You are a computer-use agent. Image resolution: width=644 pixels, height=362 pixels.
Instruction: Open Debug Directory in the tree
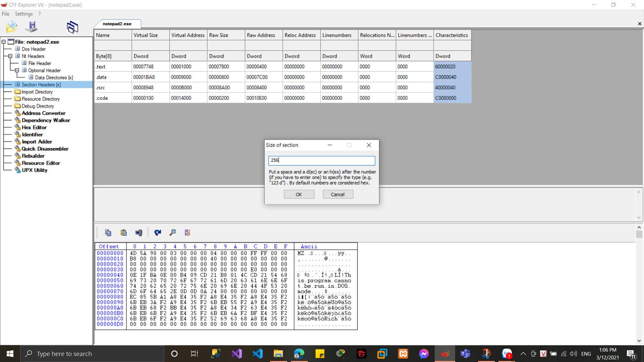[37, 106]
